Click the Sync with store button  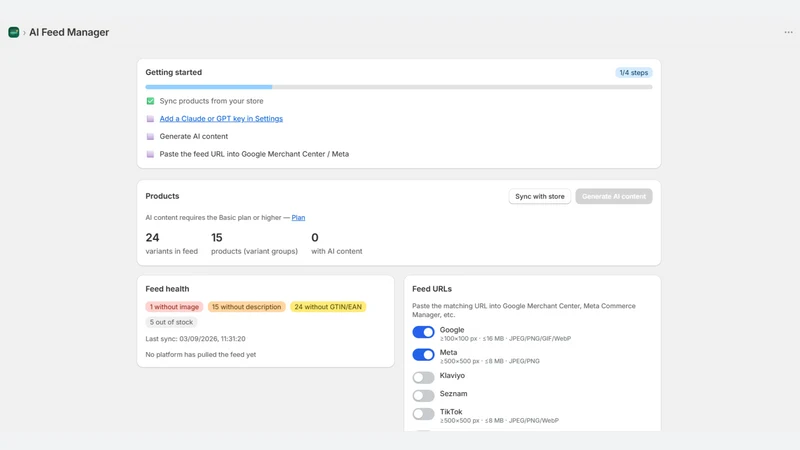click(x=539, y=196)
